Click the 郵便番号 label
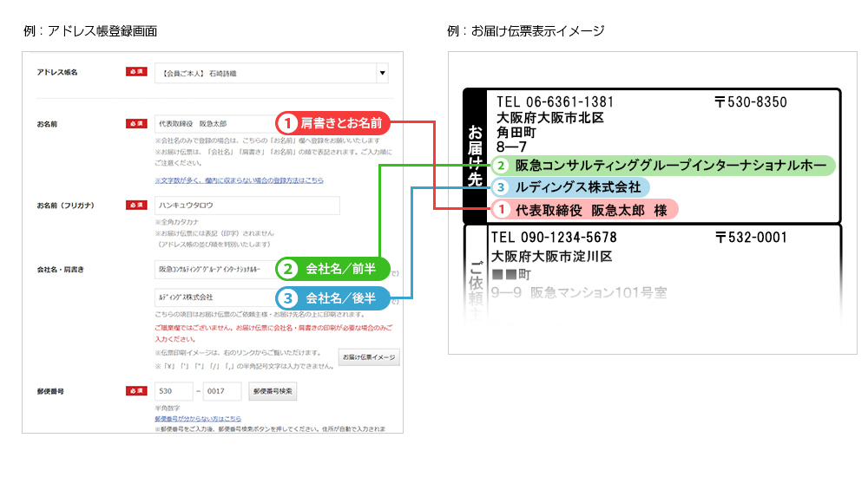The height and width of the screenshot is (477, 868). tap(50, 391)
